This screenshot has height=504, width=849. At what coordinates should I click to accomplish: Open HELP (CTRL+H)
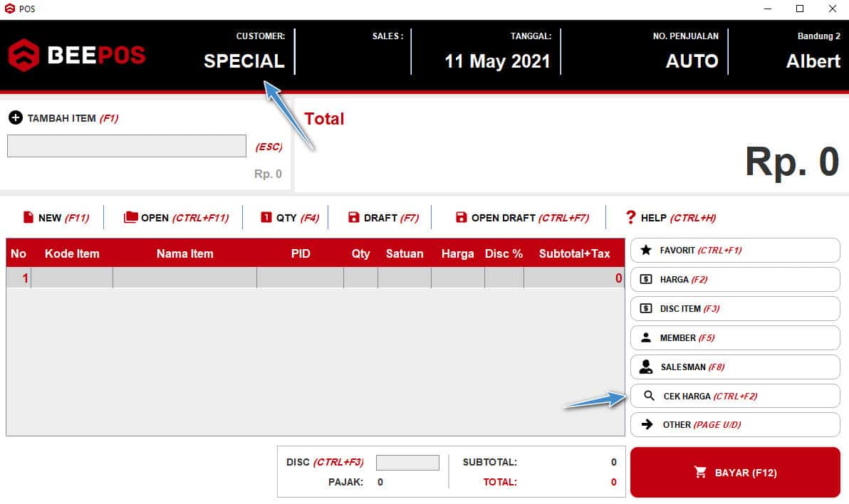tap(671, 218)
